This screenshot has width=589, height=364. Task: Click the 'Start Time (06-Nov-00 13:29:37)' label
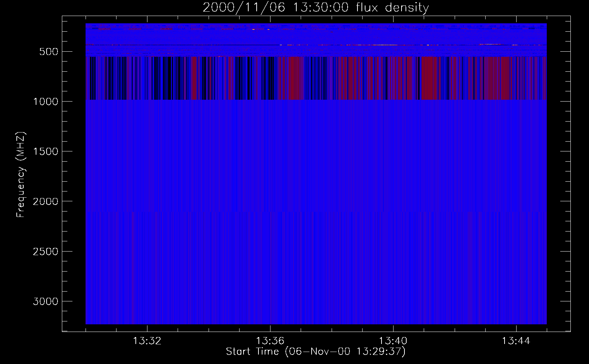pos(316,352)
